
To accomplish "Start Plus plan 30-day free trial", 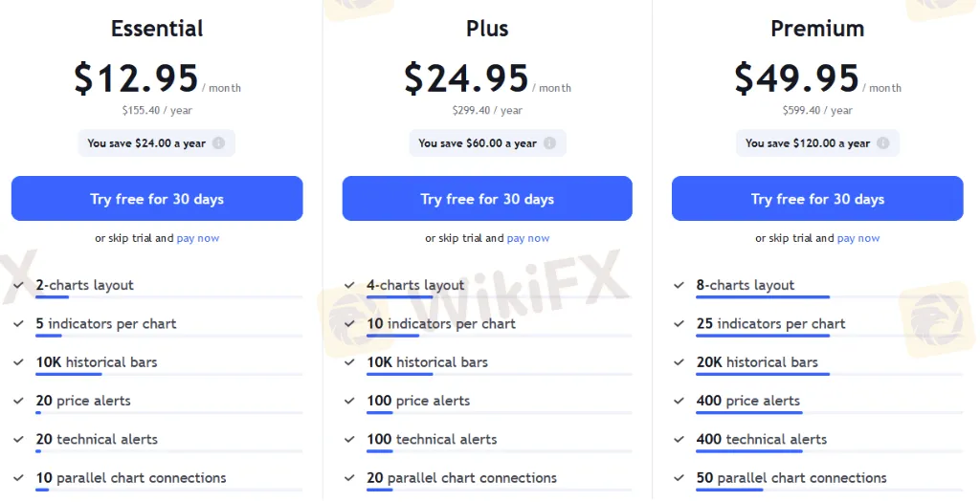I will point(487,199).
